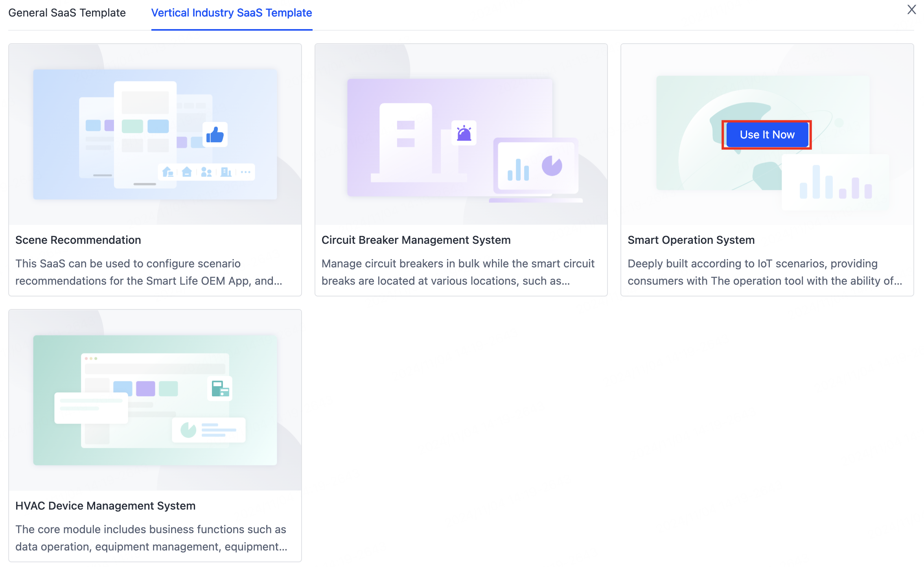Click HVAC Device Management System title
The image size is (924, 567).
pos(105,506)
